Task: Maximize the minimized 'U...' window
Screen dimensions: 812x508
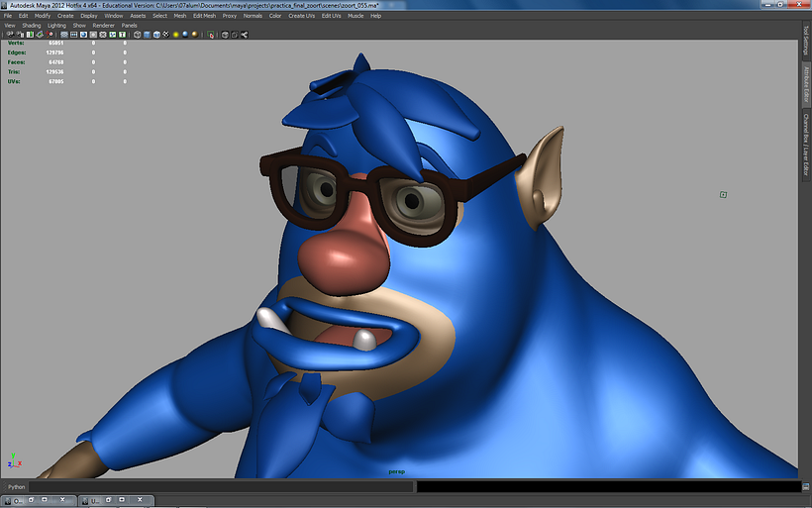Action: pos(122,500)
